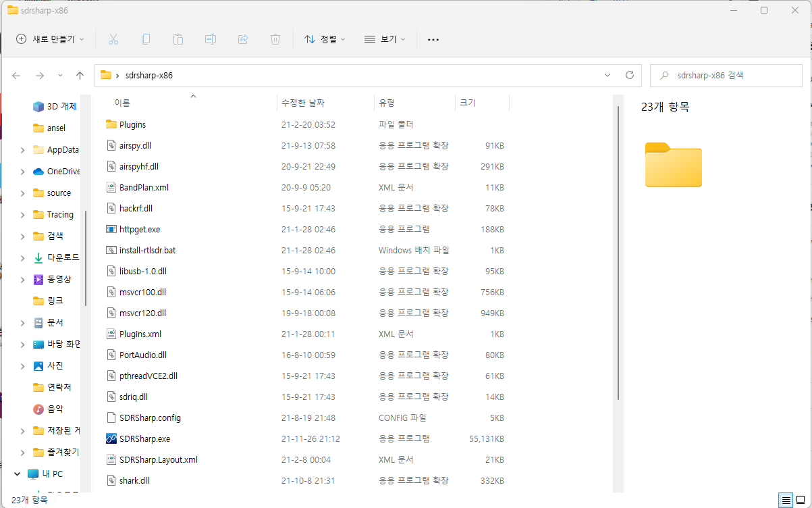
Task: Select the msvcr100.dll file
Action: coord(142,292)
